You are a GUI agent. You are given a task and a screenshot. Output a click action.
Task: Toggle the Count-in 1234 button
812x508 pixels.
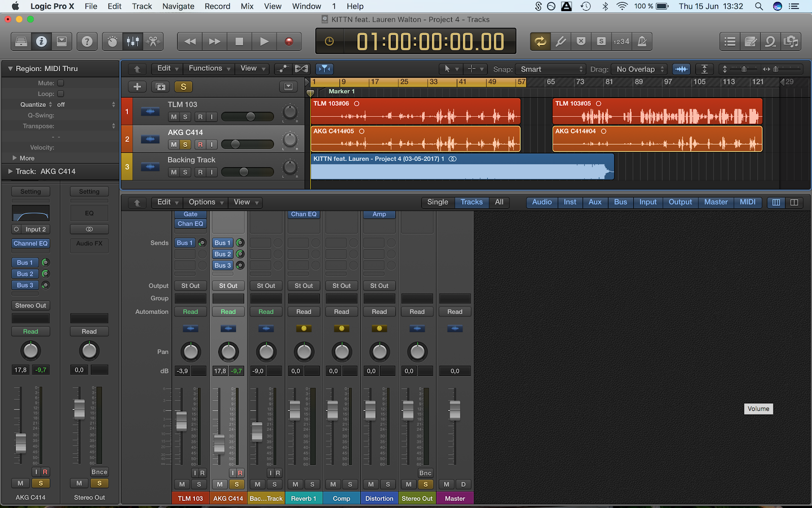[622, 42]
